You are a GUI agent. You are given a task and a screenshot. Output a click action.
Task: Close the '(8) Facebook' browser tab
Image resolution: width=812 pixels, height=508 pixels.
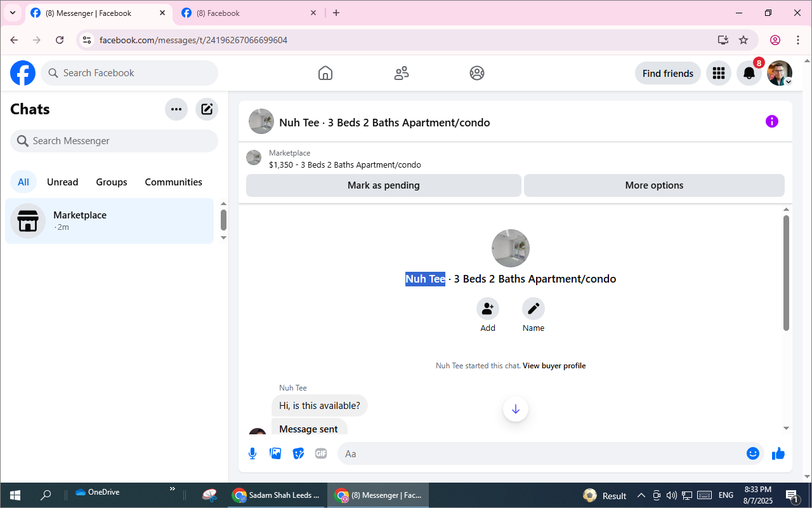(x=313, y=13)
